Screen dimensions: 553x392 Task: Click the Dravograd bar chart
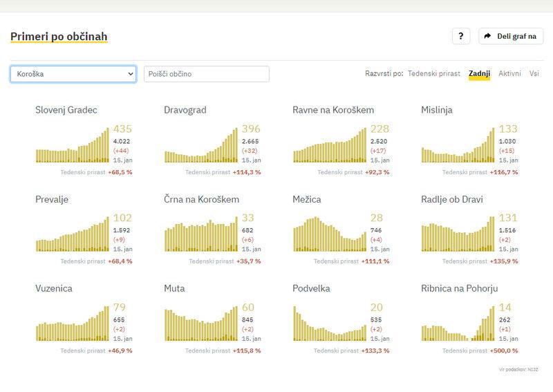(x=200, y=147)
